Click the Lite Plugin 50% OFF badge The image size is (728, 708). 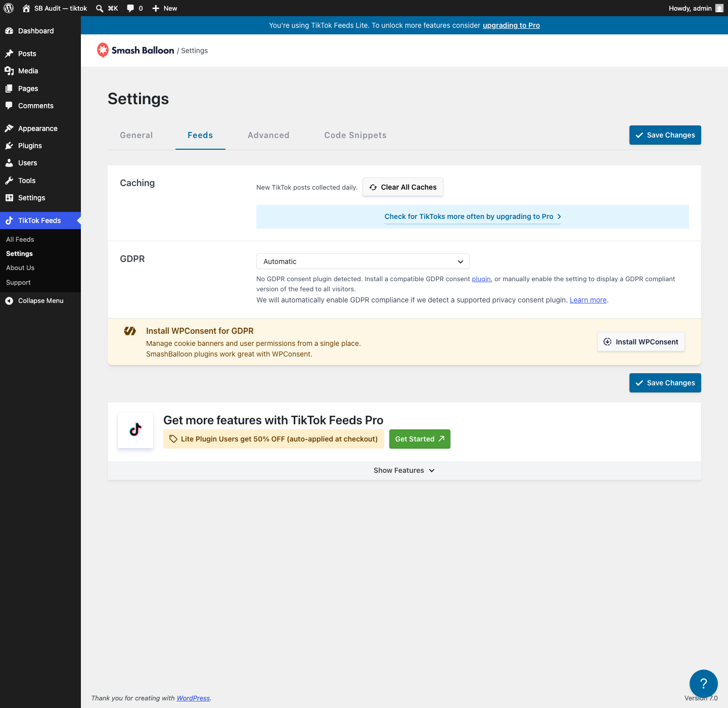[x=274, y=439]
